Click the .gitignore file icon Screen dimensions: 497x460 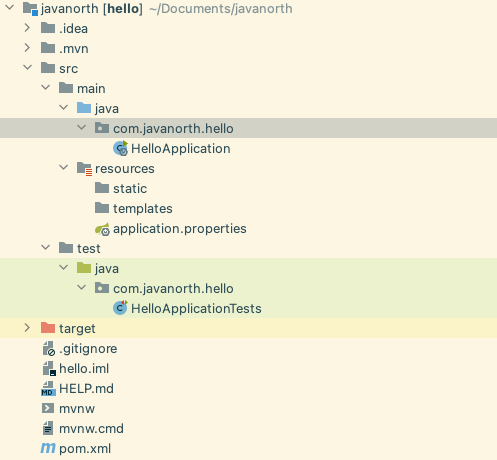(x=49, y=349)
